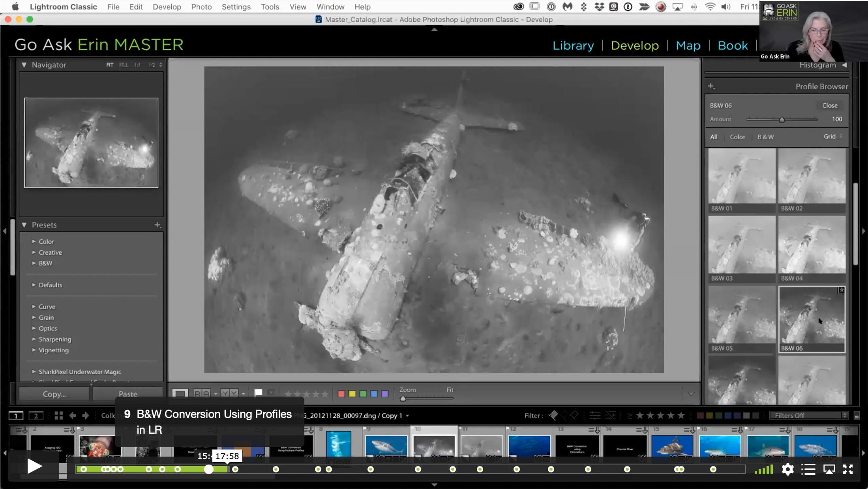Favorite the B&W 06 profile with its star
Viewport: 868px width, 489px height.
(x=841, y=290)
